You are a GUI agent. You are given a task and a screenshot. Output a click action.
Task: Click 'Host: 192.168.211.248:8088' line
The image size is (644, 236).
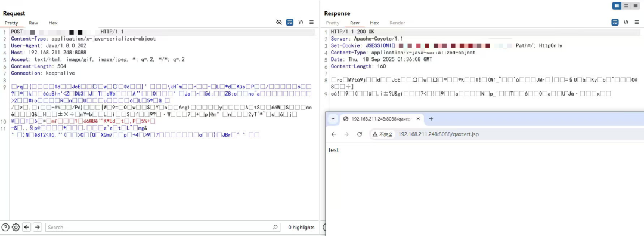(48, 53)
